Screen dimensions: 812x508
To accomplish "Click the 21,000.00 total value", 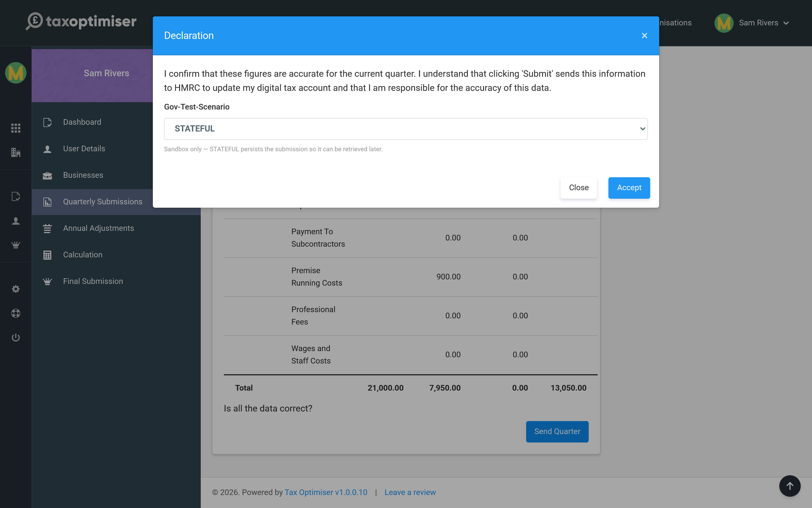I will click(385, 388).
